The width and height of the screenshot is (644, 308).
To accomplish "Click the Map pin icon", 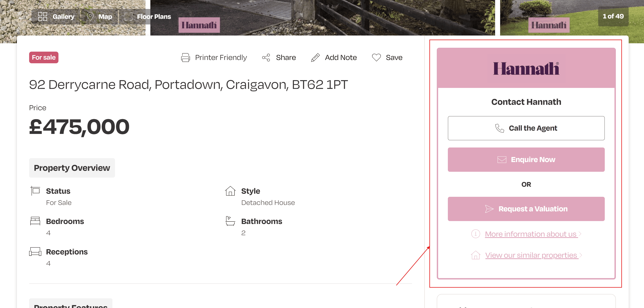I will pos(90,16).
